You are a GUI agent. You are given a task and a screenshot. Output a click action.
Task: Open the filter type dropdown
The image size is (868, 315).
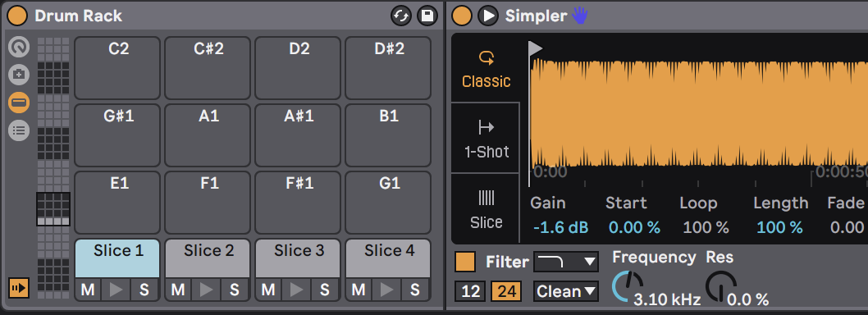pos(566,262)
